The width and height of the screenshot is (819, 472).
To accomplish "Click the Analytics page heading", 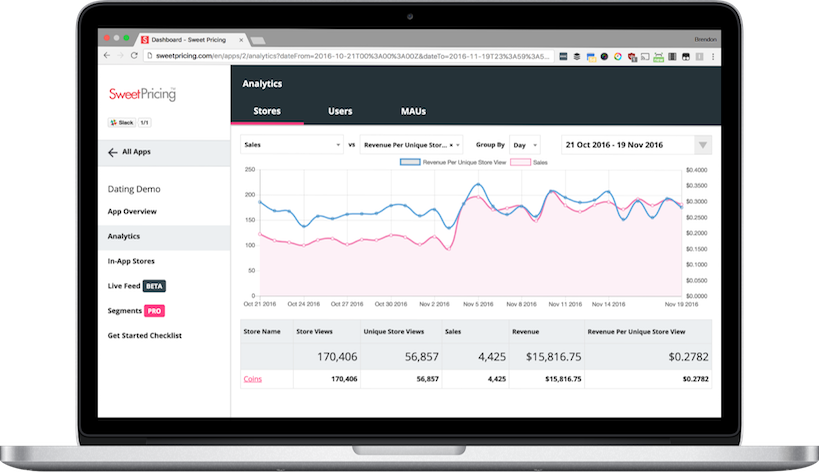I will click(x=262, y=84).
